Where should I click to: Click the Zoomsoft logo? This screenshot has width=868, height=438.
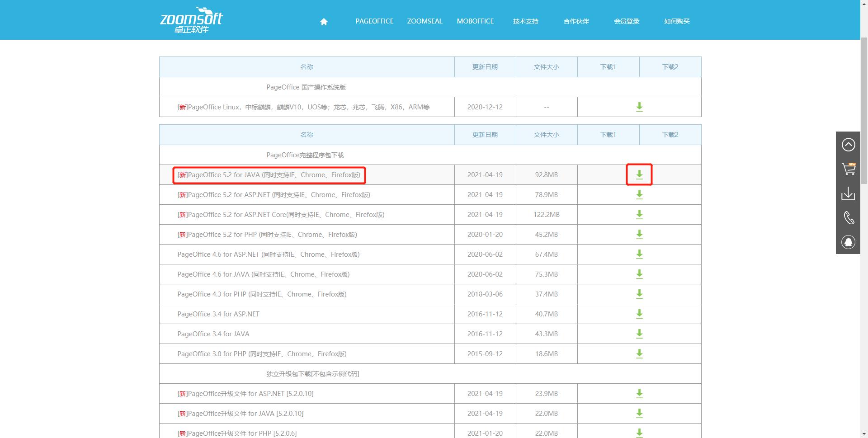[x=191, y=20]
